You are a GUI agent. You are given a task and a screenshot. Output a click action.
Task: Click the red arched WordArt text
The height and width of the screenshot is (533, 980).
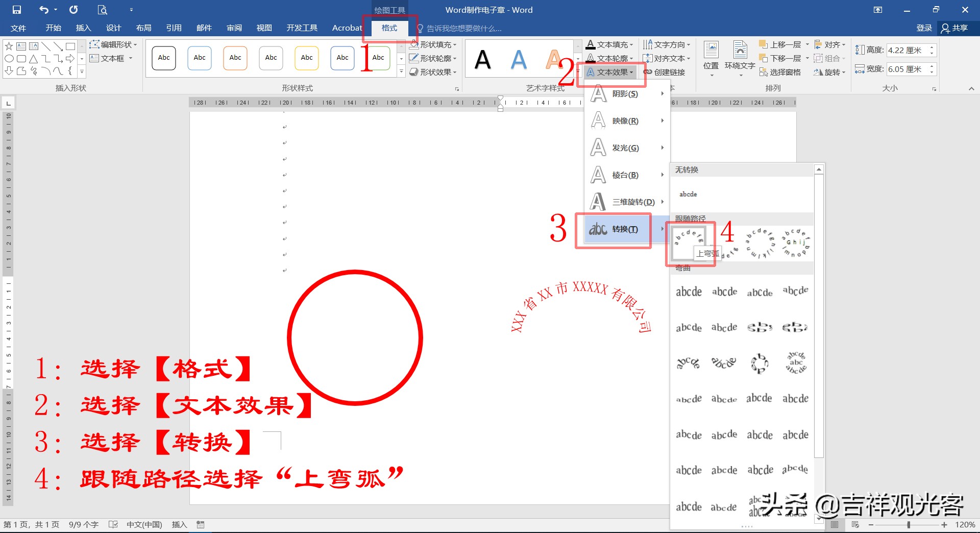tap(581, 306)
